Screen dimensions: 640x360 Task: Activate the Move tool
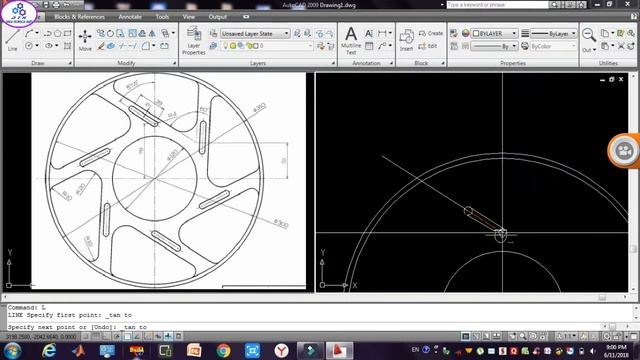(x=85, y=40)
